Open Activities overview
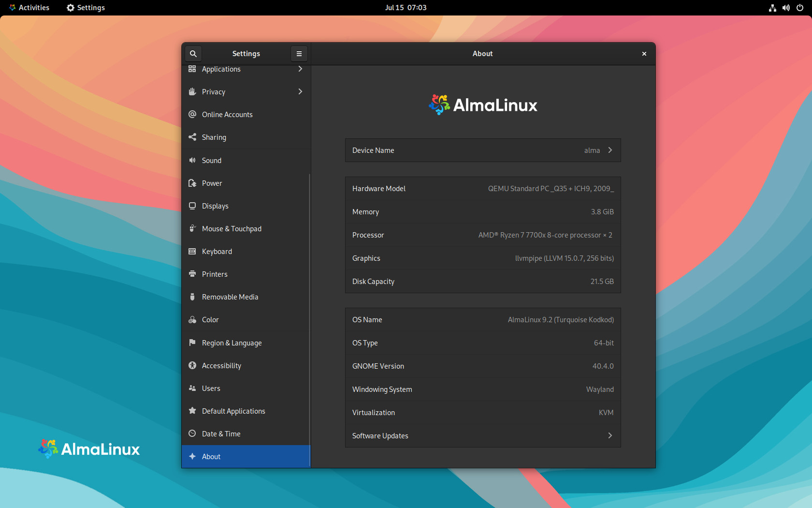Image resolution: width=812 pixels, height=508 pixels. 29,8
